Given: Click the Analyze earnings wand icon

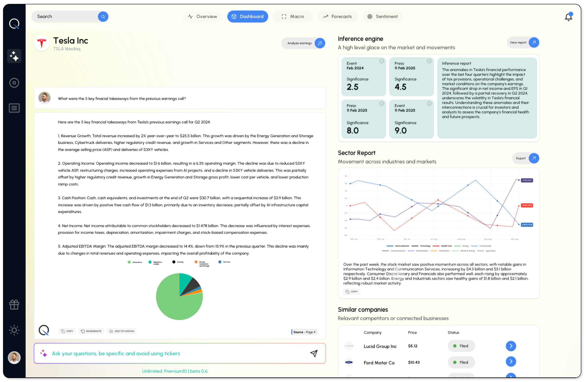Looking at the screenshot, I should [320, 43].
